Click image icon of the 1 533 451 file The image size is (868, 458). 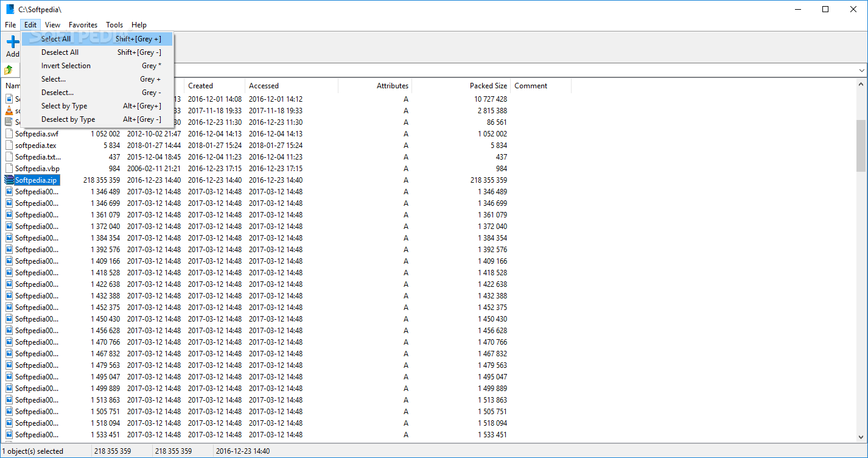[9, 434]
